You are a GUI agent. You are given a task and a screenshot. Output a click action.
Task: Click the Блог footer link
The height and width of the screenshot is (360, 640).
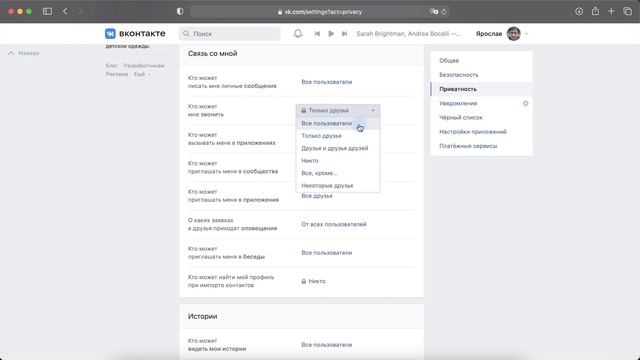tap(111, 66)
